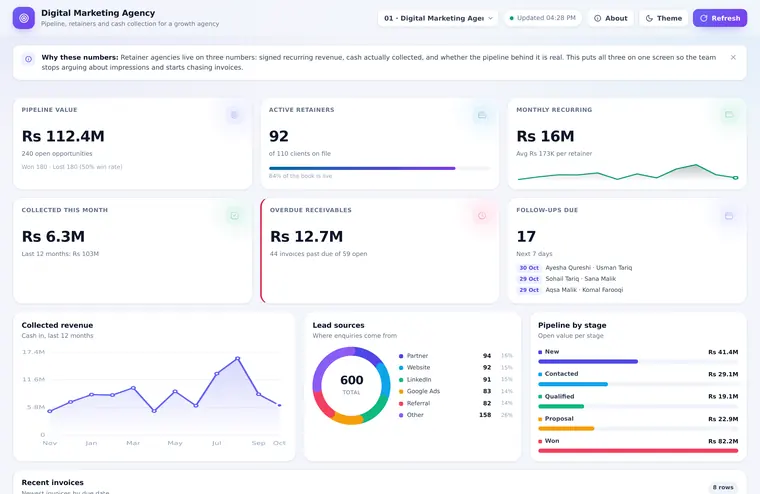Click the Rs 12.7M overdue receivables value
760x494 pixels.
click(306, 237)
